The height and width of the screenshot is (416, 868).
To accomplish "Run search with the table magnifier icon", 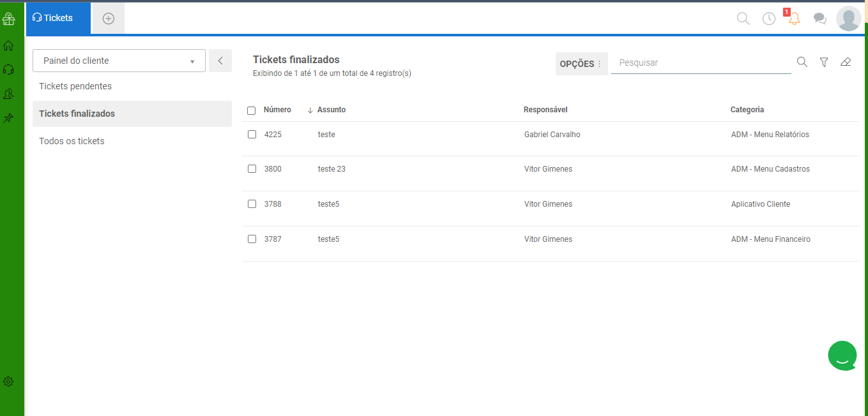I will pyautogui.click(x=802, y=62).
